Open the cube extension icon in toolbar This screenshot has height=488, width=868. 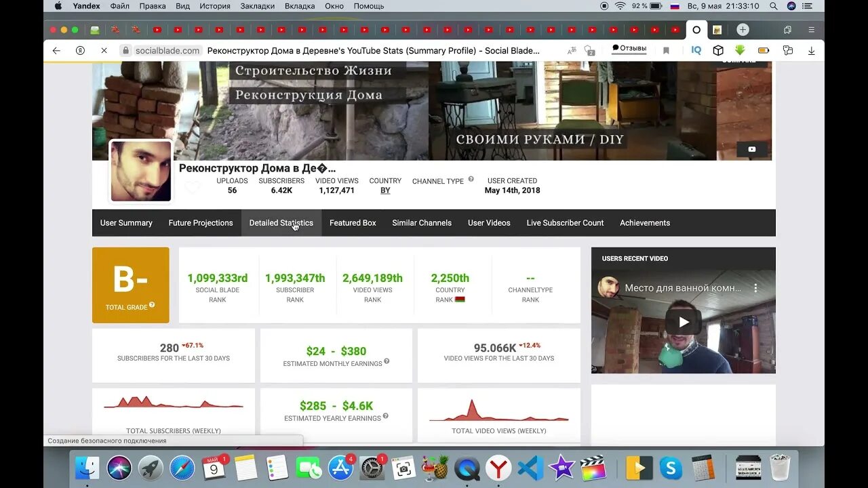pyautogui.click(x=718, y=51)
